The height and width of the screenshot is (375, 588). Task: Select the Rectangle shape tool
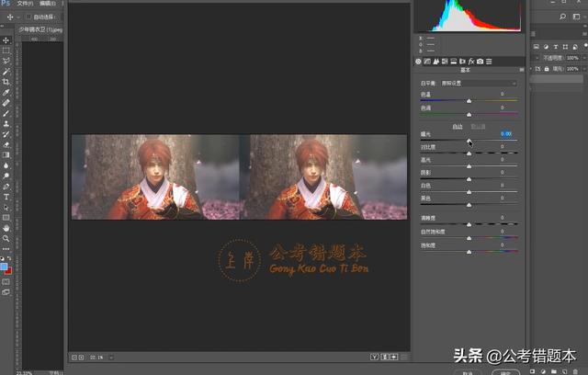6,218
